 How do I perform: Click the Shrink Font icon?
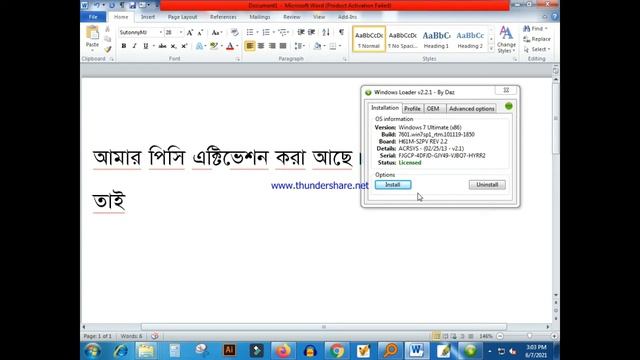[x=200, y=32]
